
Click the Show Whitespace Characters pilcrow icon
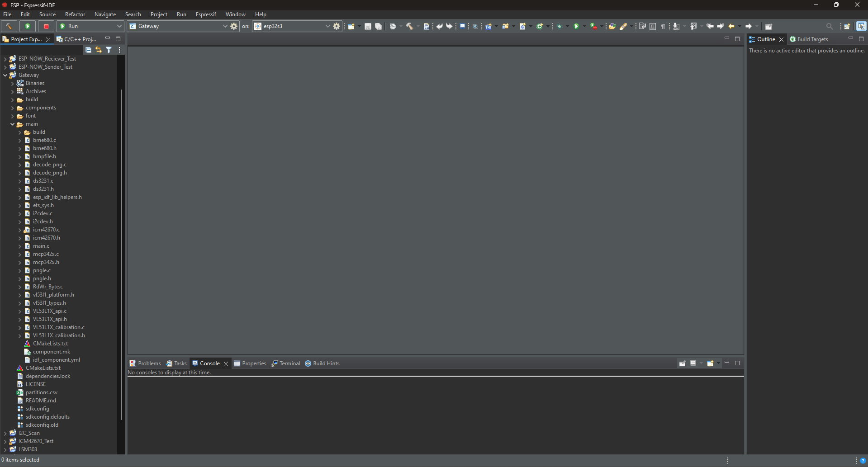click(x=663, y=26)
